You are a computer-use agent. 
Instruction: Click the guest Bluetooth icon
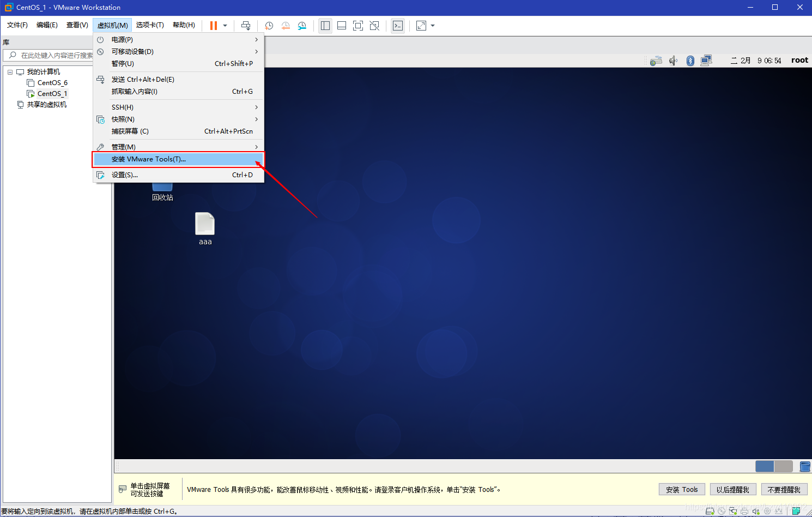click(690, 61)
